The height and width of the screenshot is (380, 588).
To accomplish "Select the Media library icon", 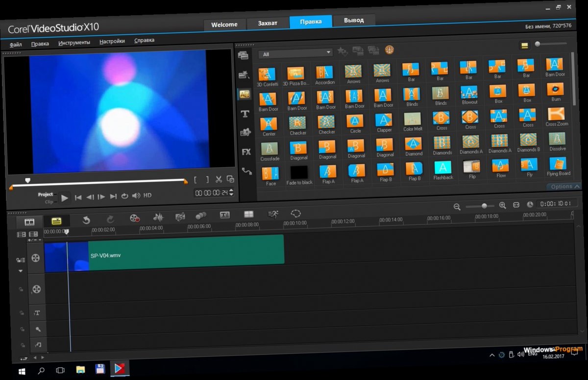I will [244, 55].
